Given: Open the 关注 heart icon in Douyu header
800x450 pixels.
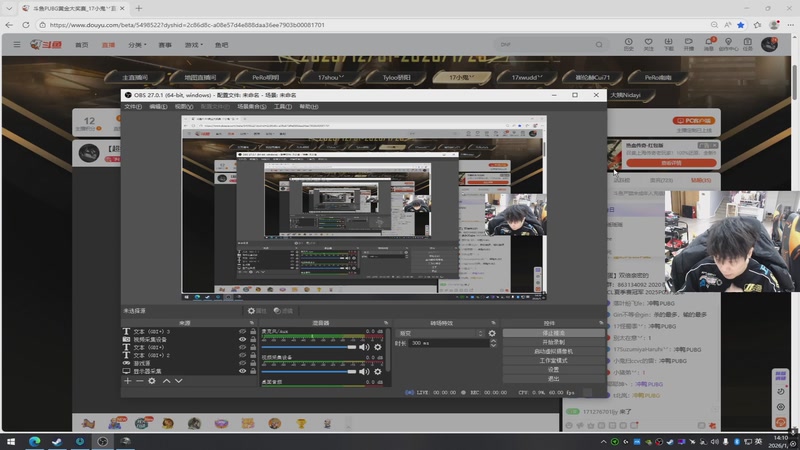Looking at the screenshot, I should click(x=648, y=44).
